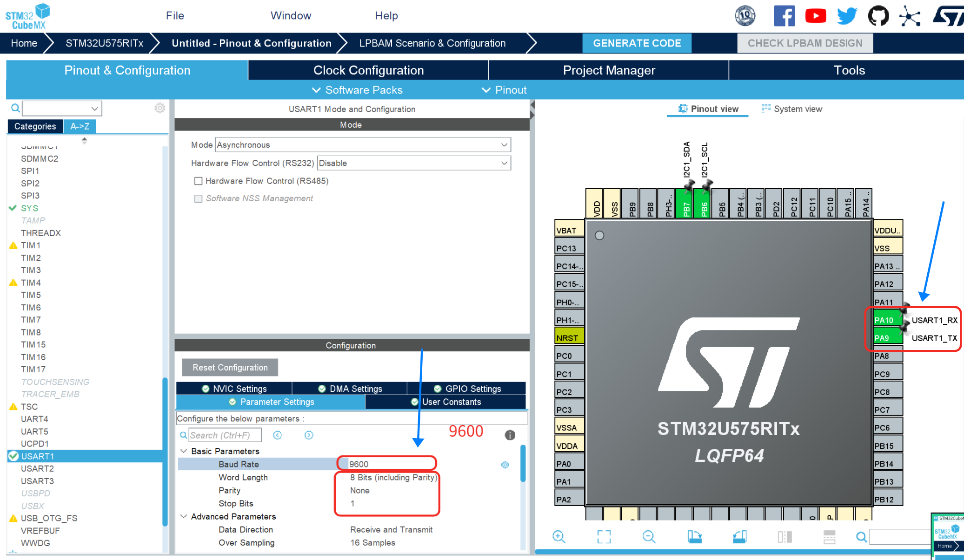Zoom in on the pinout view
Screen dimensions: 964x560
[559, 537]
